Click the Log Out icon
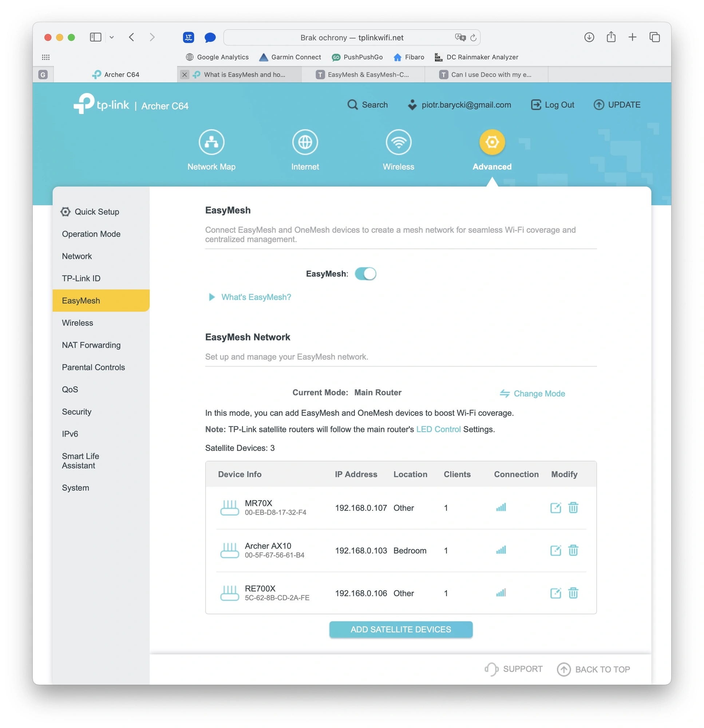Image resolution: width=704 pixels, height=728 pixels. pos(536,105)
